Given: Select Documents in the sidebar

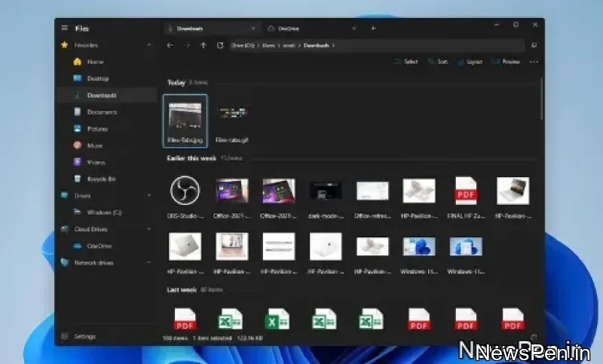Looking at the screenshot, I should click(x=101, y=112).
